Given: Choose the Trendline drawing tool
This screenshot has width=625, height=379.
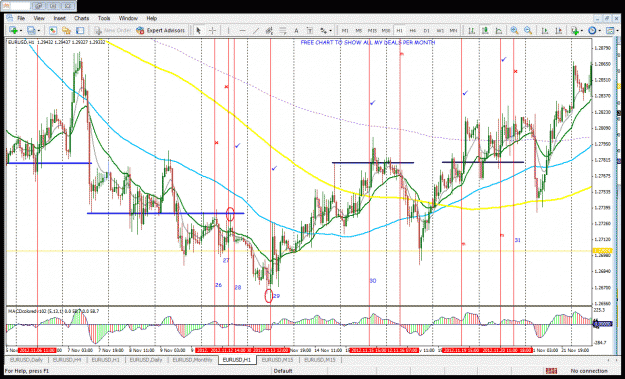Looking at the screenshot, I should tap(256, 30).
